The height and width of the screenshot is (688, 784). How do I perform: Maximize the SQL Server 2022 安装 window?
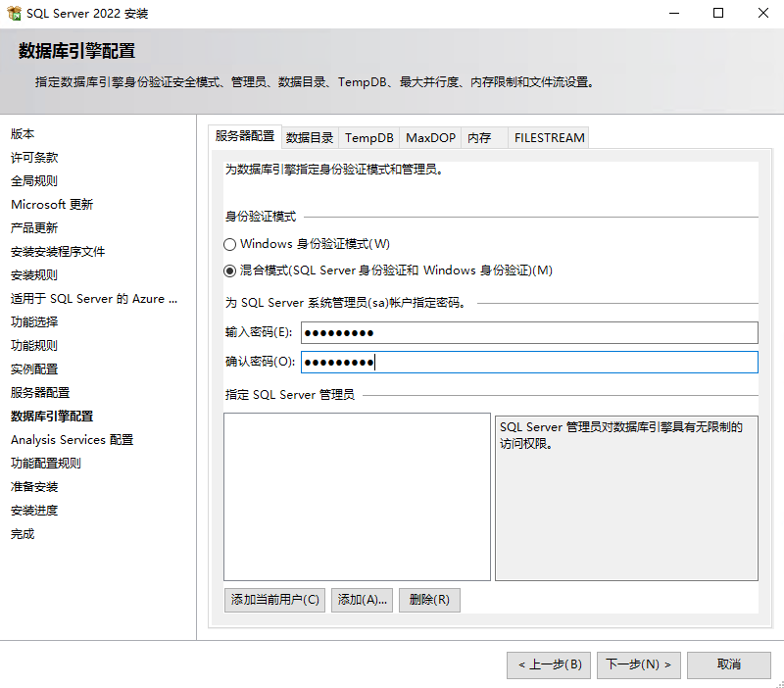(718, 13)
